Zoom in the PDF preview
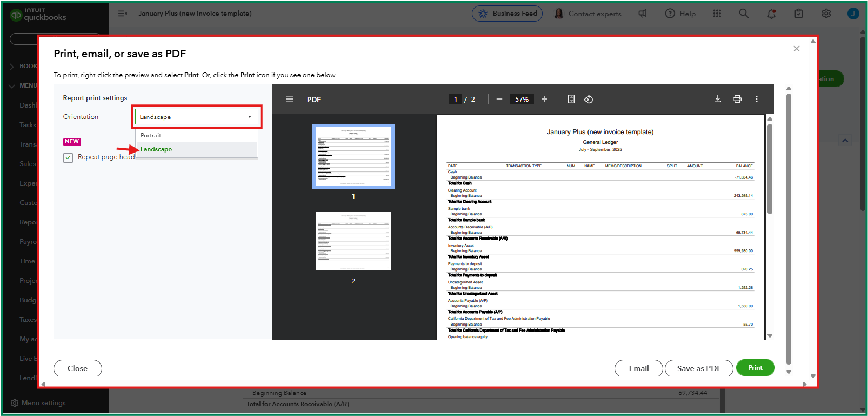868x416 pixels. [x=545, y=99]
